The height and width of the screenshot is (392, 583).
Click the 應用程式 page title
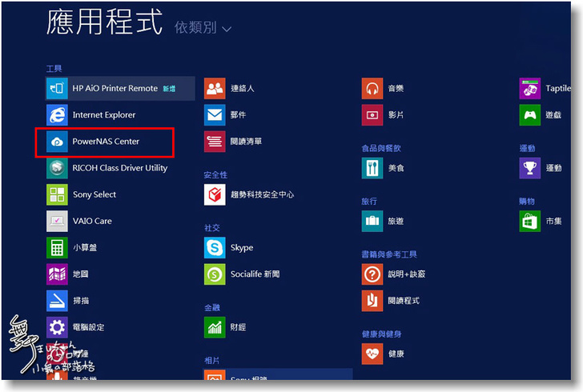pyautogui.click(x=104, y=22)
